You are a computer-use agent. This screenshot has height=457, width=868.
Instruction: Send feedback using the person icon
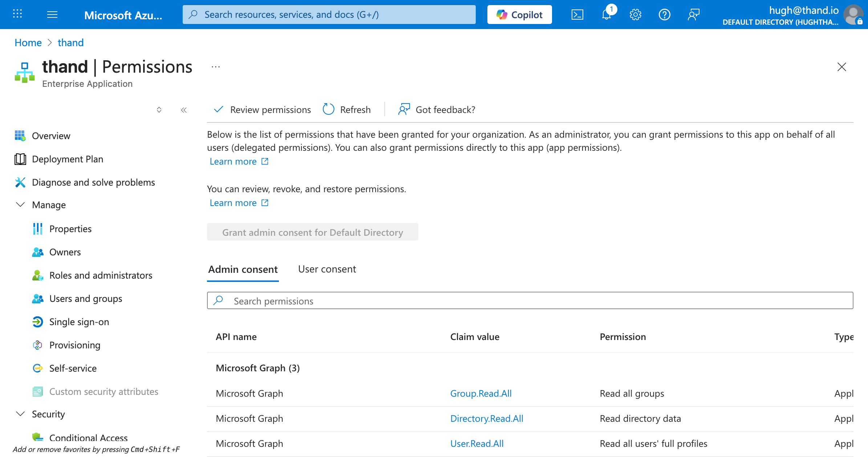pos(693,15)
